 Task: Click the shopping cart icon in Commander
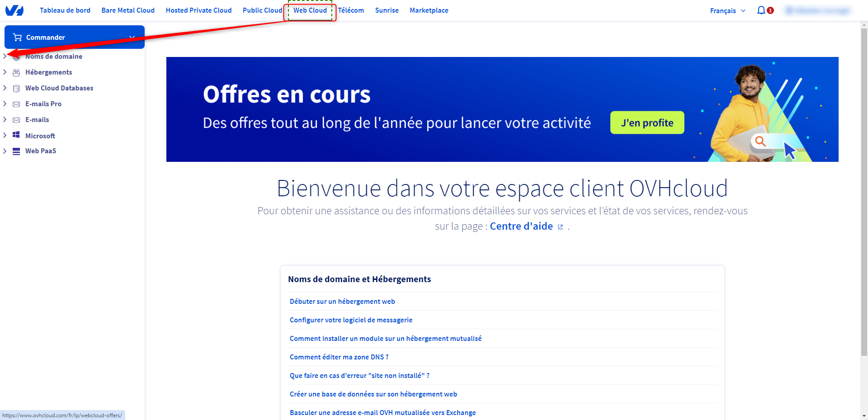point(18,37)
